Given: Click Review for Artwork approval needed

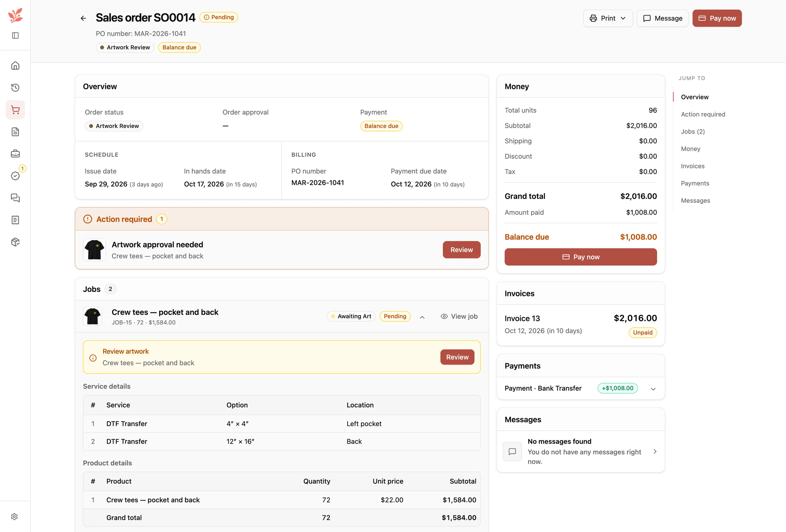Looking at the screenshot, I should click(461, 250).
